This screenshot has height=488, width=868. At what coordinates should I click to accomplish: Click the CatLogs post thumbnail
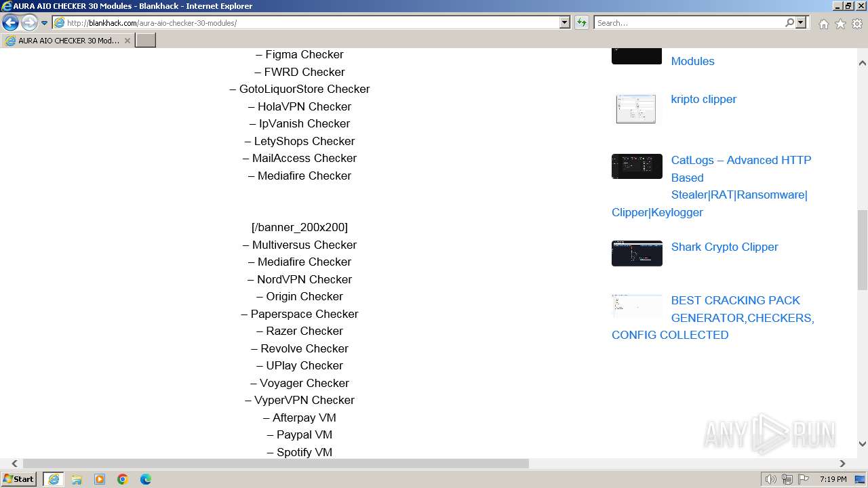pos(637,166)
